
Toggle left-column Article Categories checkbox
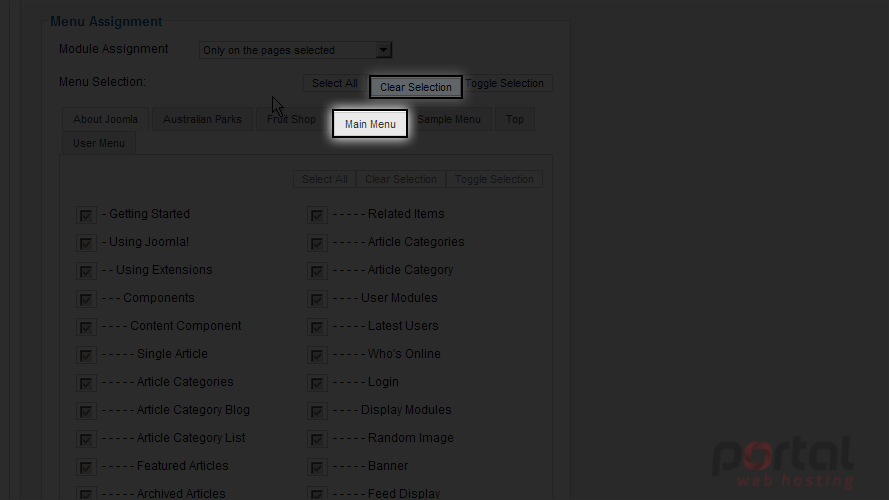(x=86, y=383)
